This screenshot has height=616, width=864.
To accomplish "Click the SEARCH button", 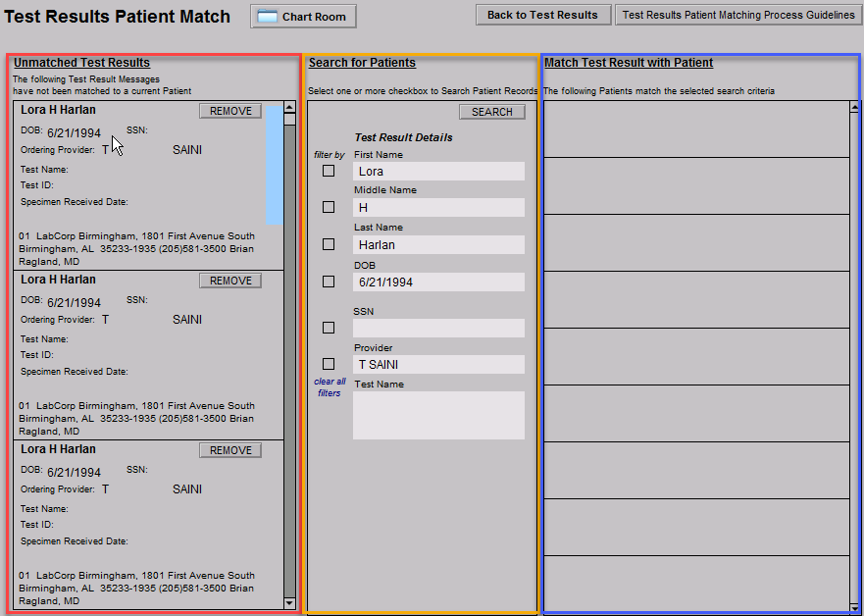I will tap(491, 112).
